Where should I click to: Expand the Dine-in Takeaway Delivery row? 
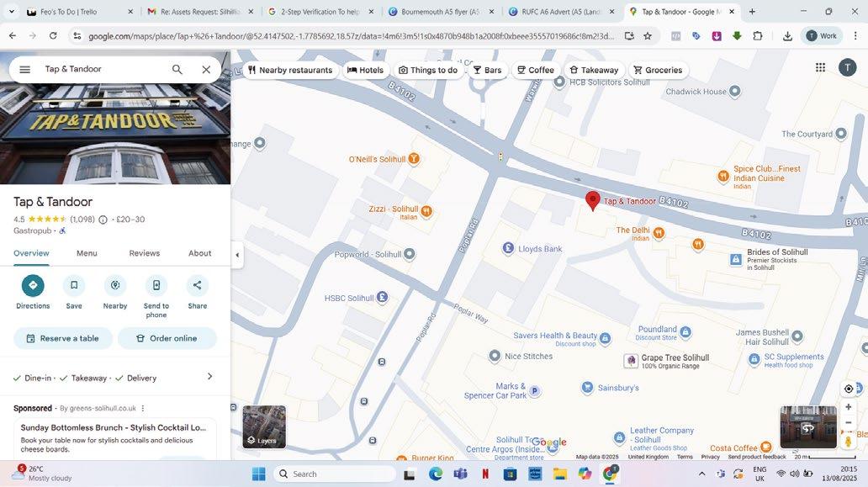(x=115, y=378)
